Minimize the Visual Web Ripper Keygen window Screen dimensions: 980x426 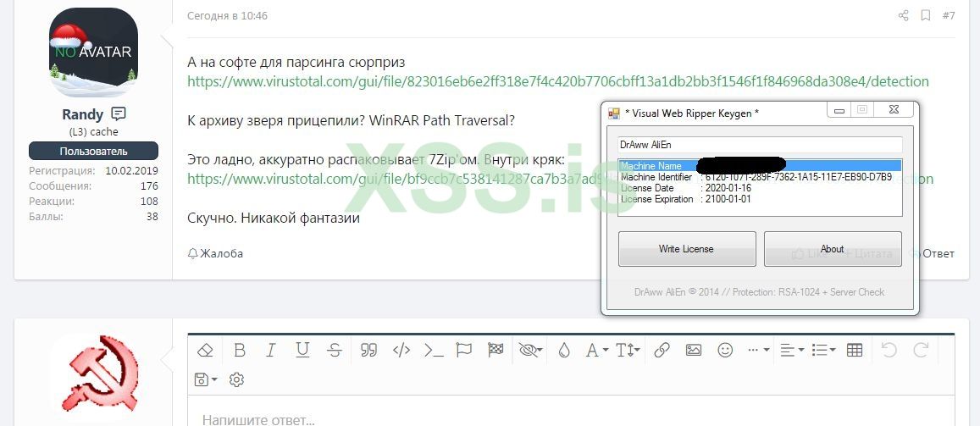point(839,111)
